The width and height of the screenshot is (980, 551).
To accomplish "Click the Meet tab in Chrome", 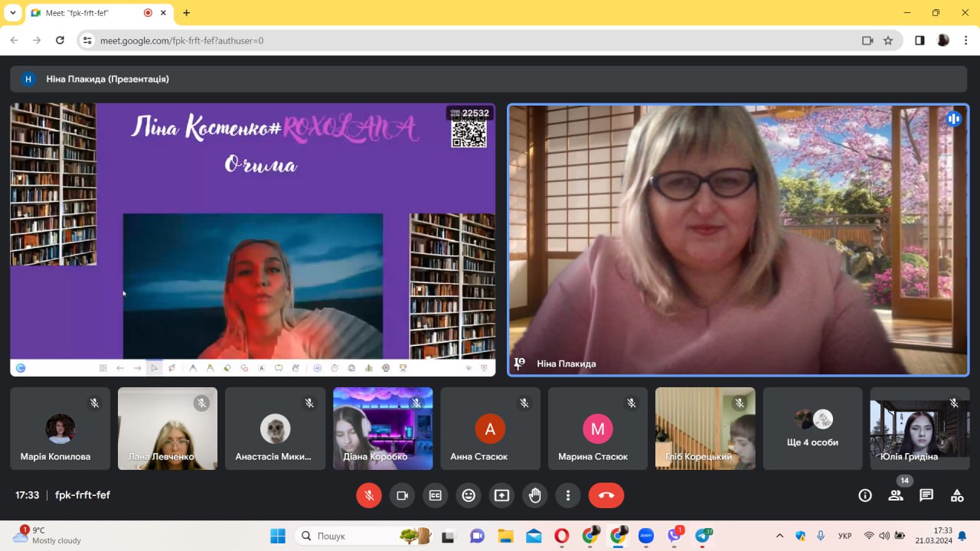I will (x=92, y=13).
